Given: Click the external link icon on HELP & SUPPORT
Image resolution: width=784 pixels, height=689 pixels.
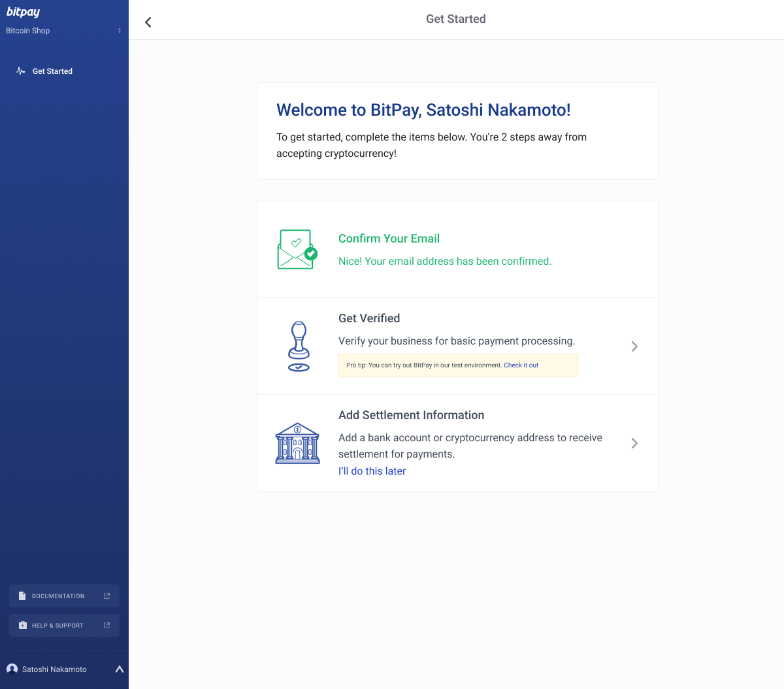Looking at the screenshot, I should point(107,626).
